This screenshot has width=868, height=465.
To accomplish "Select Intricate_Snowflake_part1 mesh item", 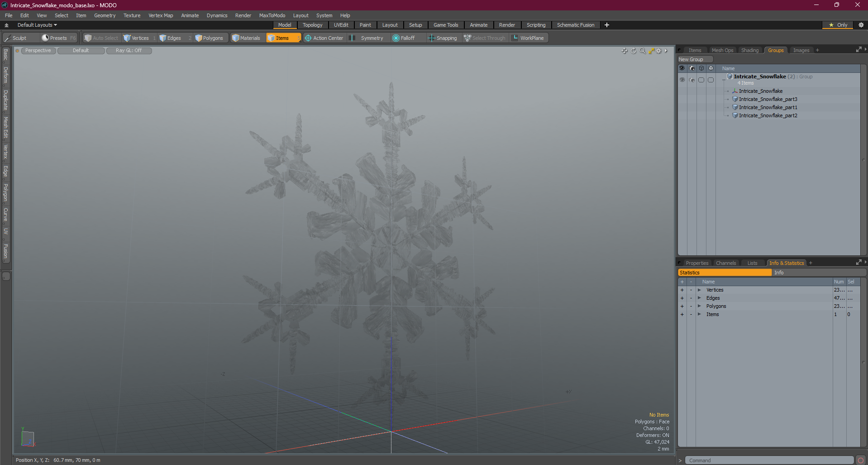I will 768,107.
